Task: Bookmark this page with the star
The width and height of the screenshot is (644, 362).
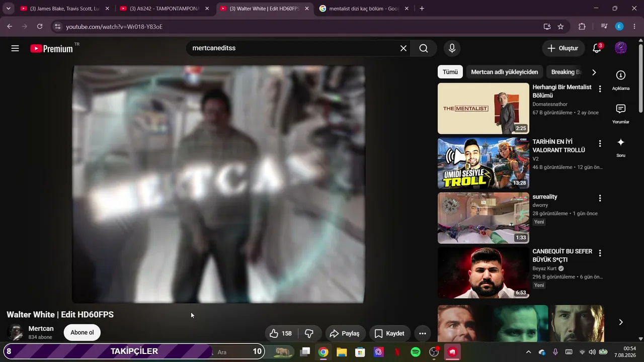Action: pos(560,27)
